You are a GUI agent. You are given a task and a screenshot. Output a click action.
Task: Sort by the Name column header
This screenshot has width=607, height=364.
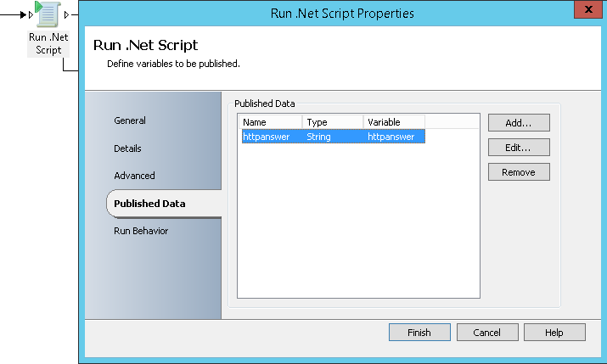tap(270, 122)
